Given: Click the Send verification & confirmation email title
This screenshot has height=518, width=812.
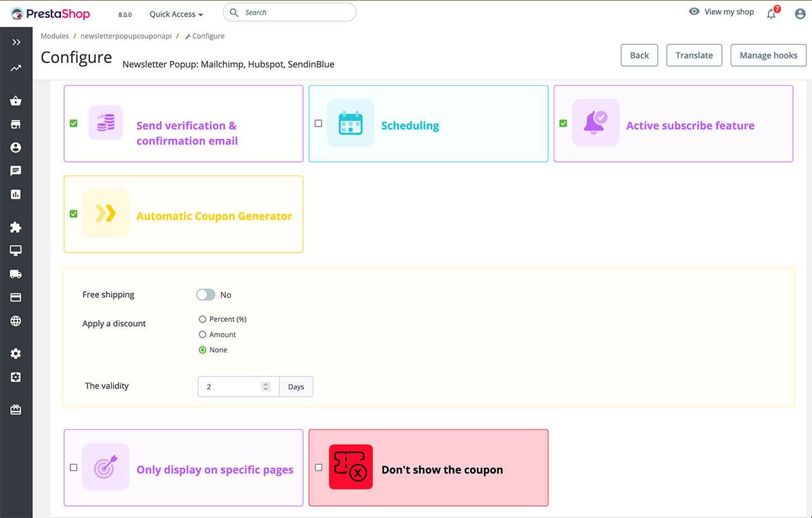Looking at the screenshot, I should pyautogui.click(x=187, y=133).
